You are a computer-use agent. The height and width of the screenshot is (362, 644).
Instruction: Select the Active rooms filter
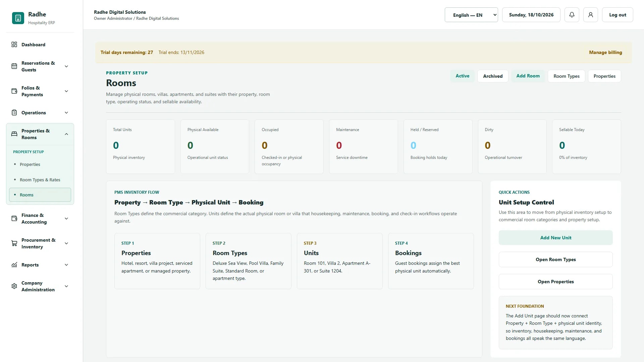coord(463,76)
